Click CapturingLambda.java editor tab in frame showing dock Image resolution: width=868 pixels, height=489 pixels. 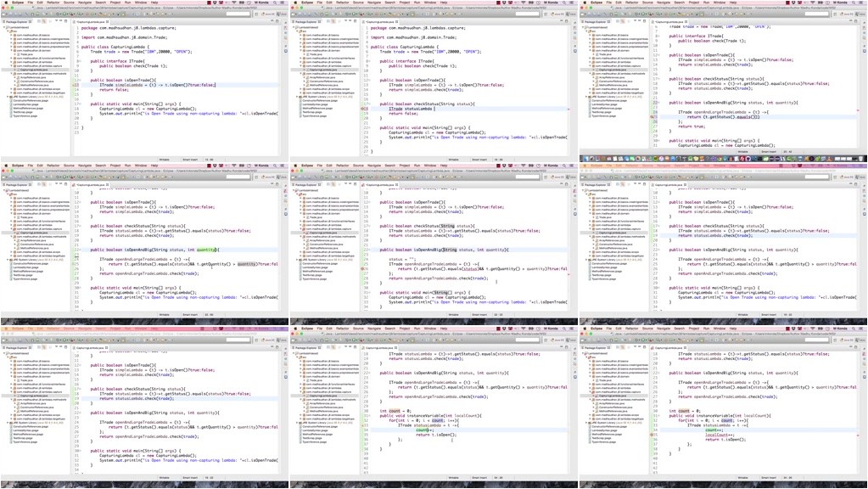pyautogui.click(x=669, y=21)
